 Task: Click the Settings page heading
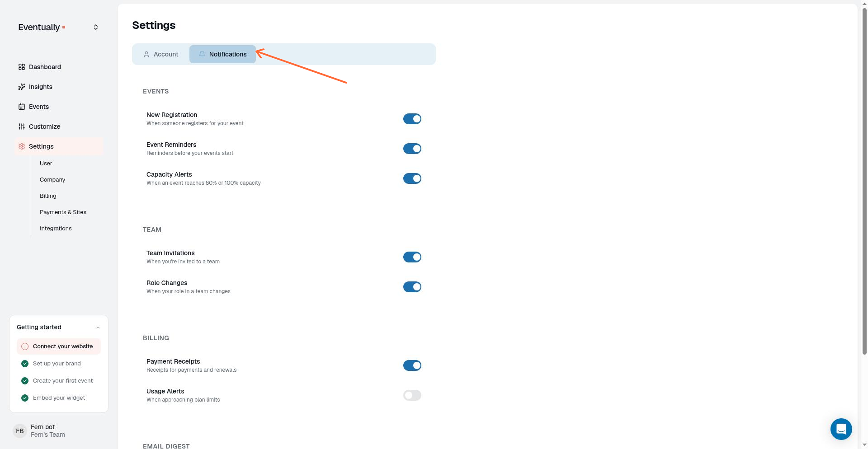(154, 25)
